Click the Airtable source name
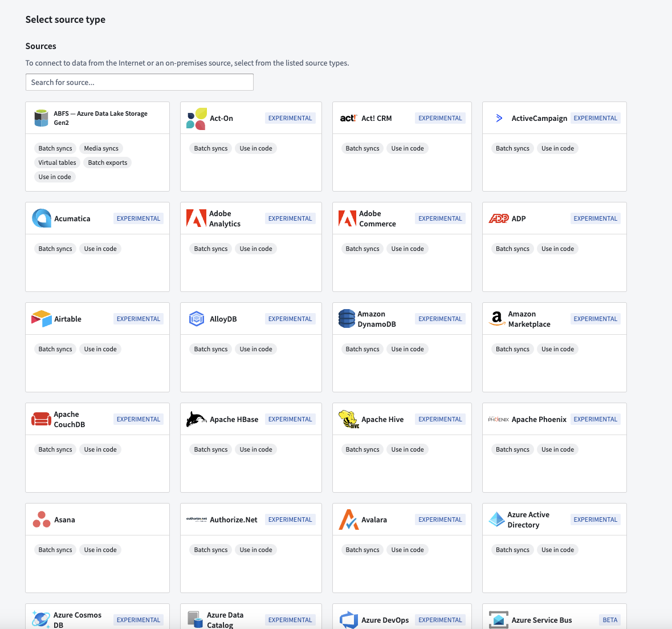 (x=68, y=319)
